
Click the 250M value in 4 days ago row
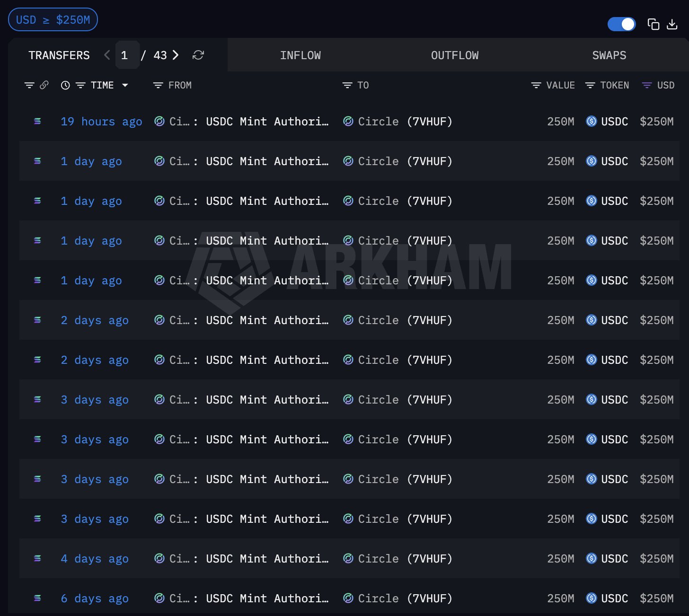[561, 559]
